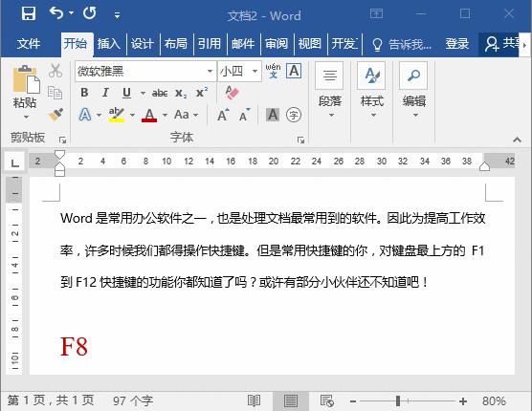Decrease font size with smaller A
The image size is (532, 411).
coord(244,116)
